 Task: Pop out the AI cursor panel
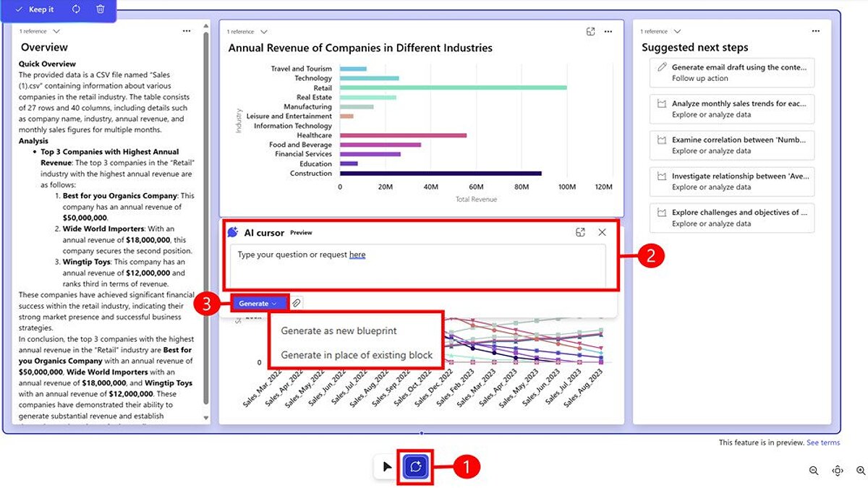pos(580,233)
